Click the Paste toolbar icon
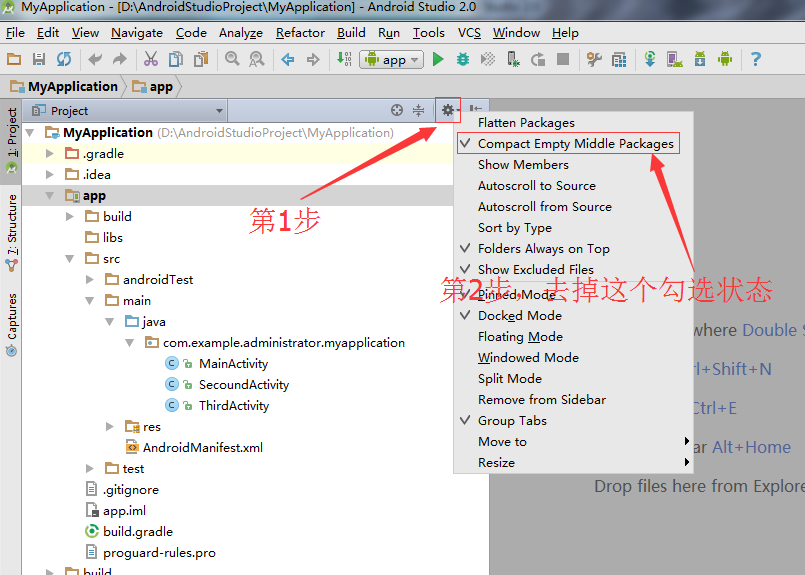This screenshot has height=575, width=805. click(201, 60)
